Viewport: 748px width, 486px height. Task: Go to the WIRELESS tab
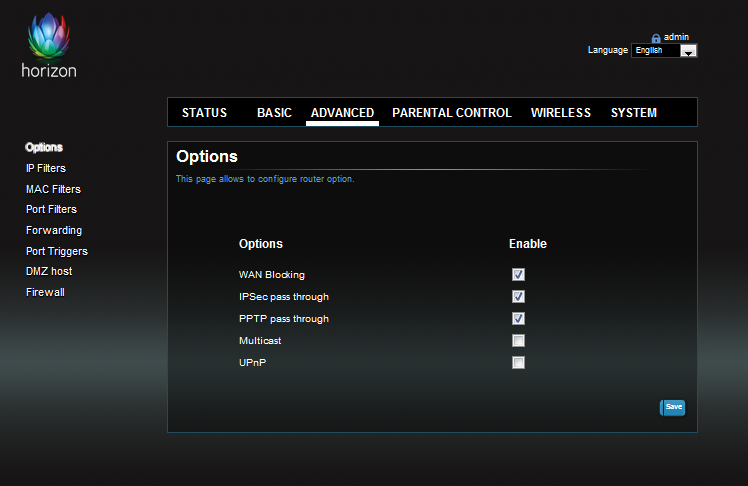561,113
